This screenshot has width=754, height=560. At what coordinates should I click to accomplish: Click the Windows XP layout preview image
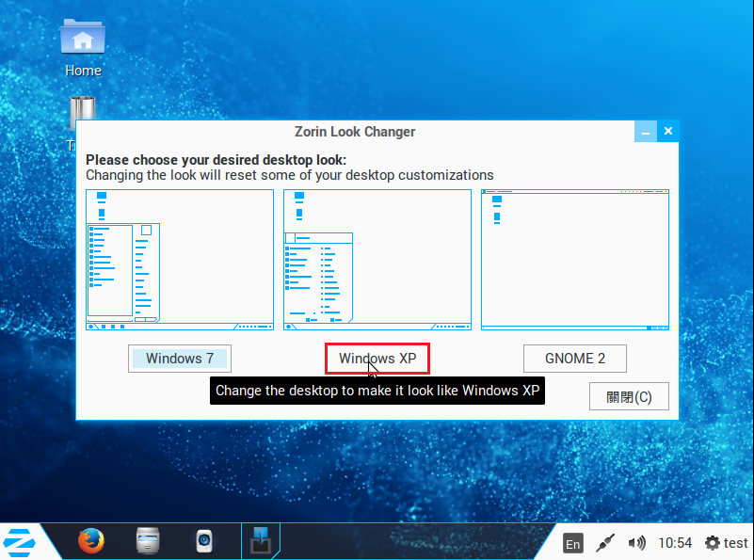point(377,260)
